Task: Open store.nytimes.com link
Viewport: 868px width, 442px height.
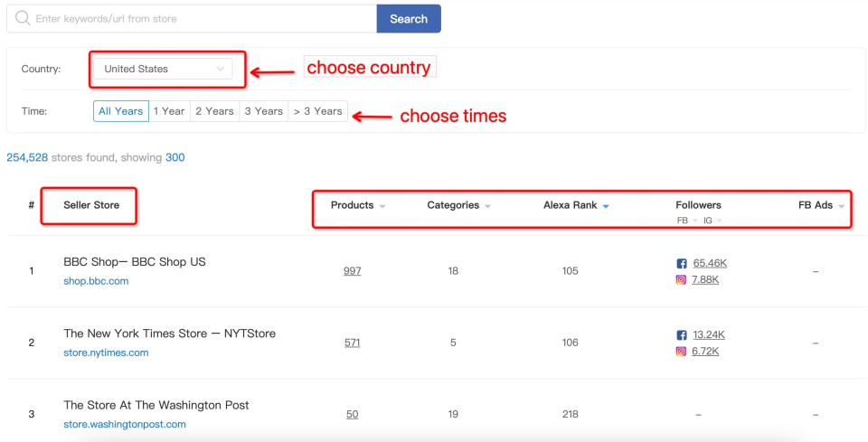Action: tap(106, 353)
